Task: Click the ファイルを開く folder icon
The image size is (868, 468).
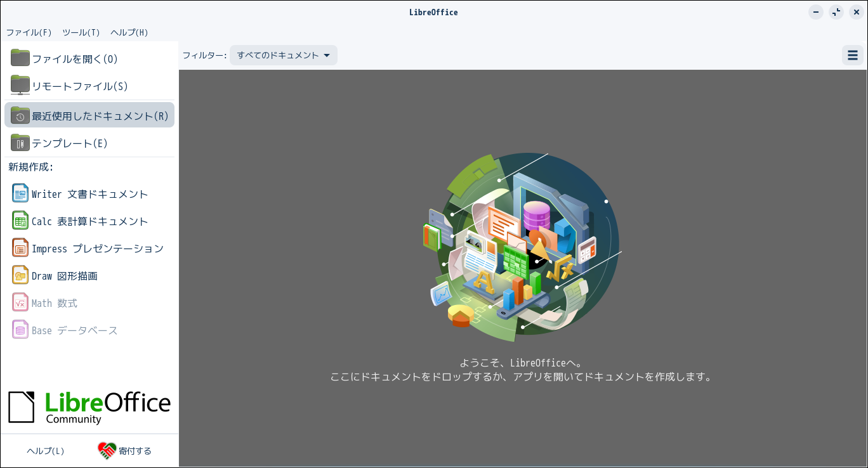Action: [x=20, y=58]
